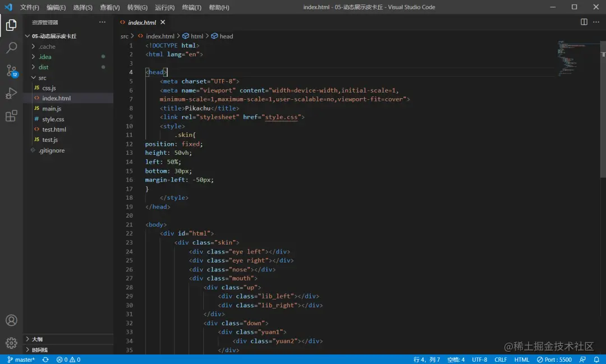Open test.html in the explorer
Screen dimensions: 606x364
click(x=54, y=130)
